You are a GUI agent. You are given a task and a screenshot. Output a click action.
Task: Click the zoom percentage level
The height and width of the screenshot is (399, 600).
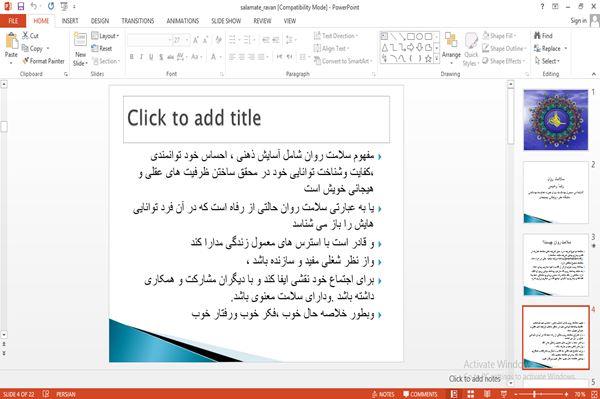pyautogui.click(x=580, y=394)
